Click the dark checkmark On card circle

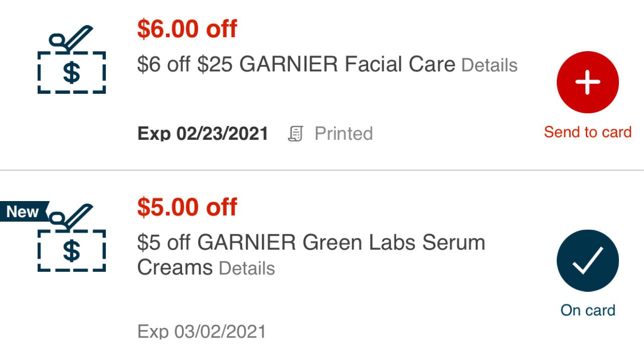click(x=587, y=261)
